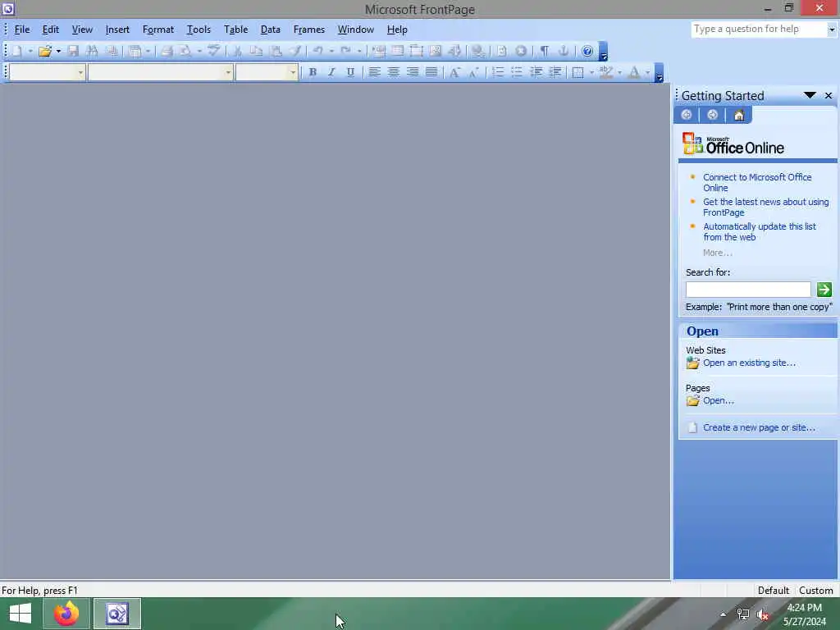This screenshot has width=840, height=630.
Task: Toggle Underline formatting
Action: (x=350, y=72)
